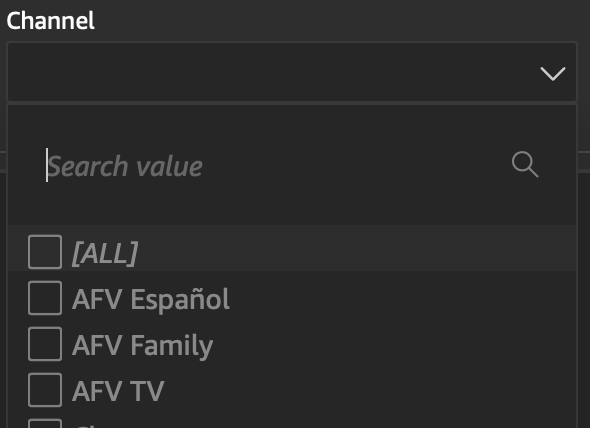
Task: Check the partially visible checkbox below AFV TV
Action: click(45, 423)
